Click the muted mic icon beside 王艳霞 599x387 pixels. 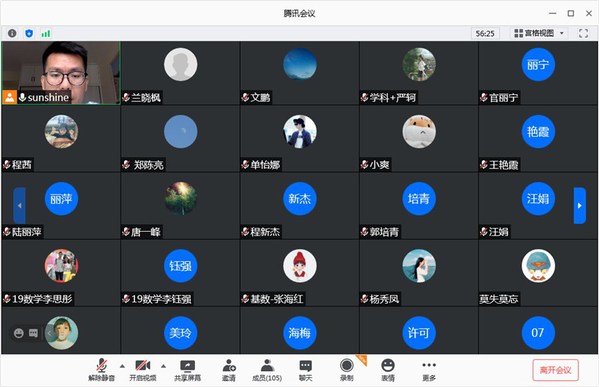tap(484, 165)
